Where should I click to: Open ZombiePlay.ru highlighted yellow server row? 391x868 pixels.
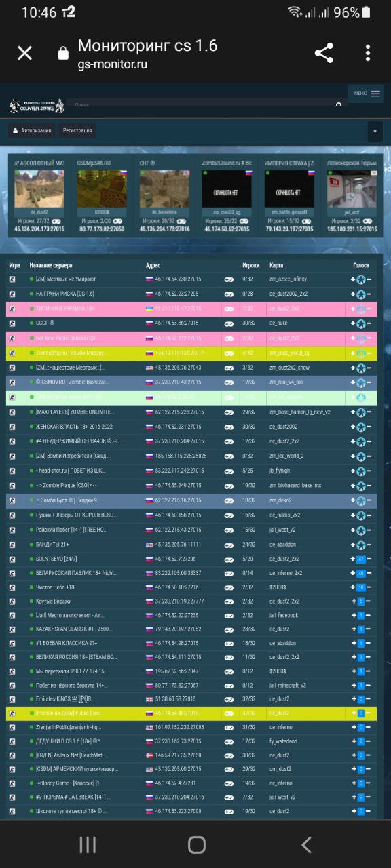coord(191,353)
